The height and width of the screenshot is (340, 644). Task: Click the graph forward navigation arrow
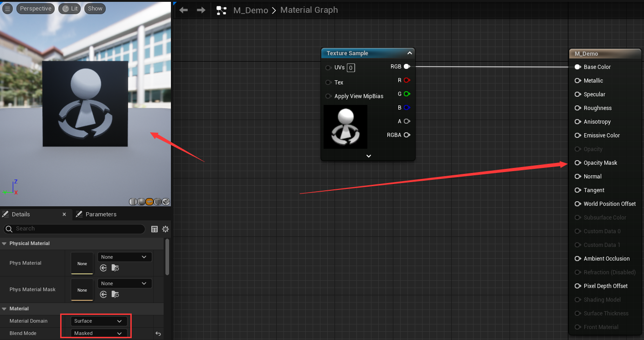point(201,10)
